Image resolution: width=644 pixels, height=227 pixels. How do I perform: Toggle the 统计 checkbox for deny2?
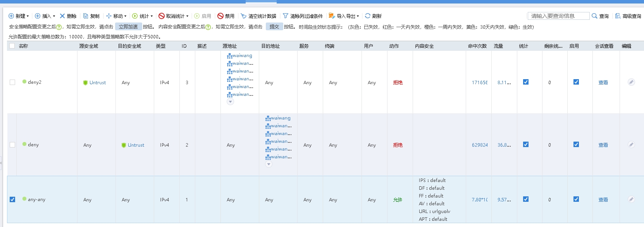526,82
